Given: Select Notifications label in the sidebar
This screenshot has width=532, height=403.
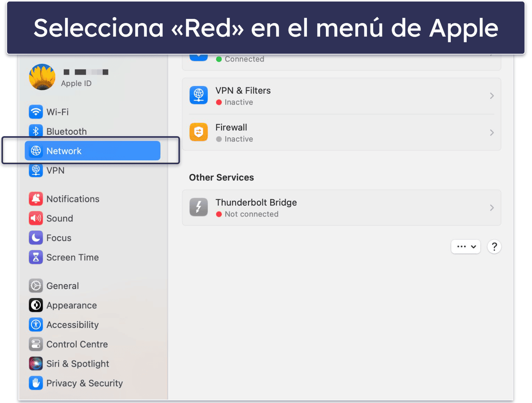Looking at the screenshot, I should click(73, 199).
